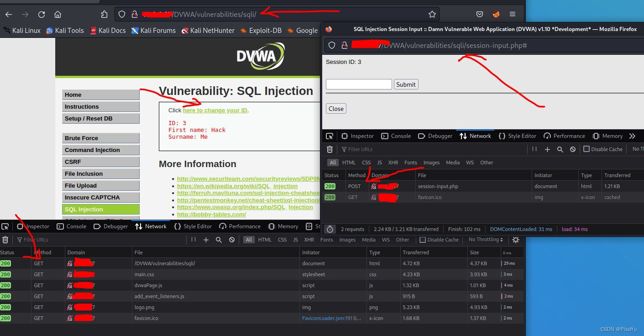Enable Disable Cache in main window devtools

pos(439,240)
